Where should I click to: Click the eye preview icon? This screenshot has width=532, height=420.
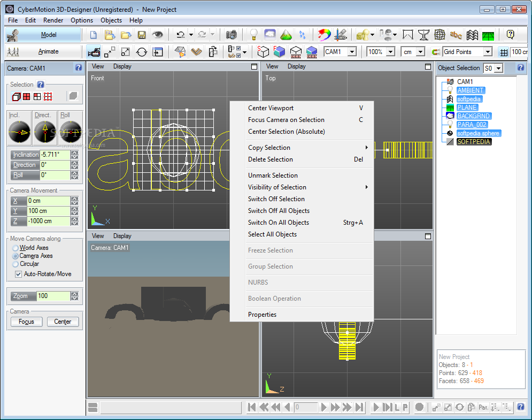click(x=157, y=35)
